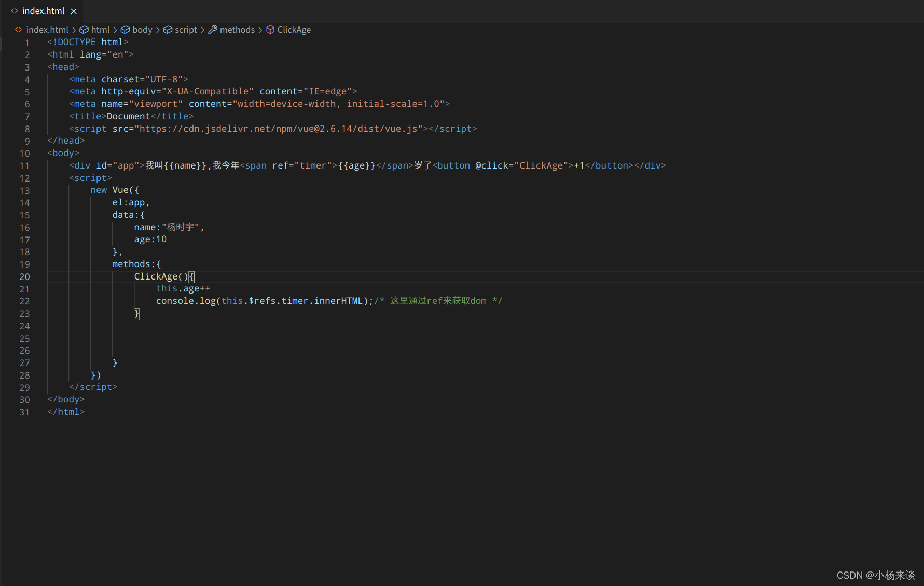Click the cube icon next to 'body' breadcrumb
Viewport: 924px width, 586px height.
tap(126, 30)
